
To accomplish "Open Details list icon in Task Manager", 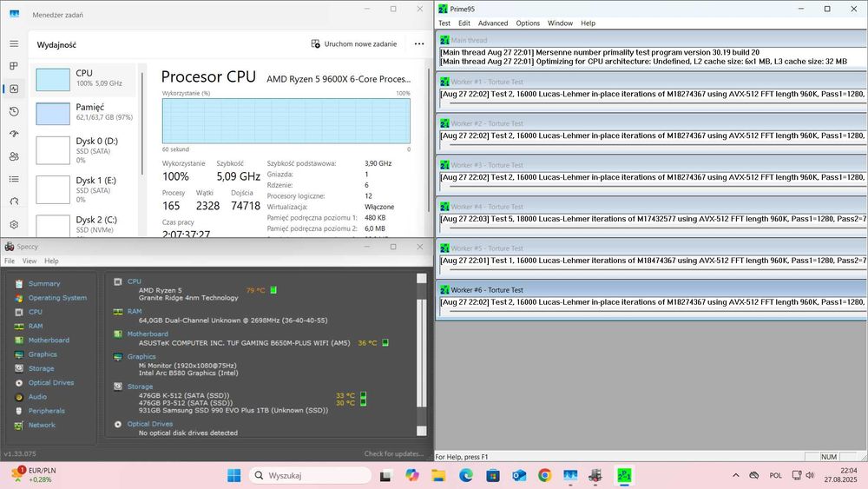I will point(14,179).
